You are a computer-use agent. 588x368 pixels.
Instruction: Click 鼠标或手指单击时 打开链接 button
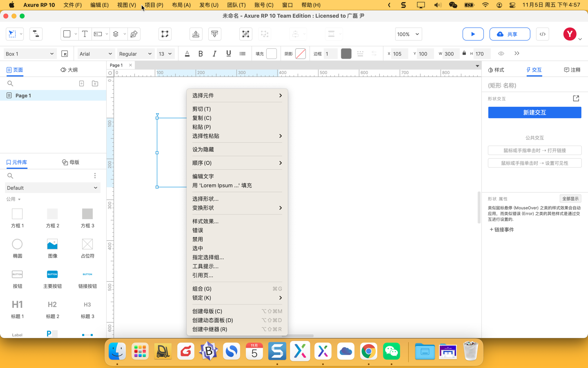535,150
